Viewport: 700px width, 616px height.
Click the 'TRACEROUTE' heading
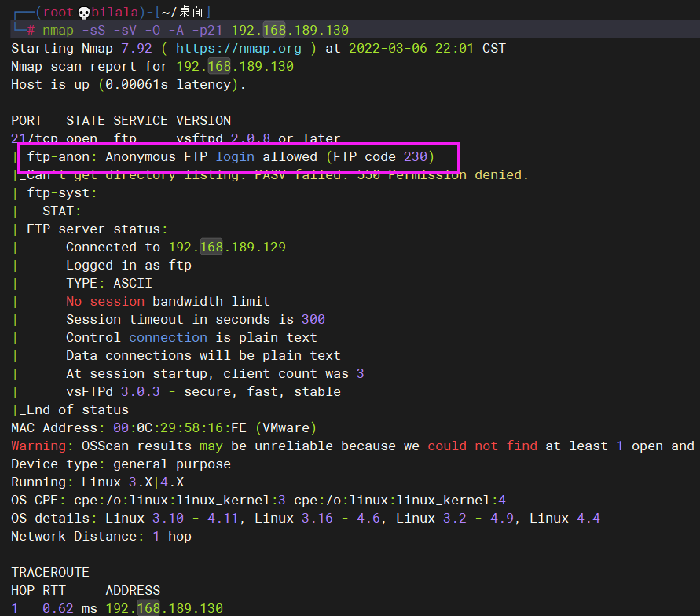(x=50, y=572)
